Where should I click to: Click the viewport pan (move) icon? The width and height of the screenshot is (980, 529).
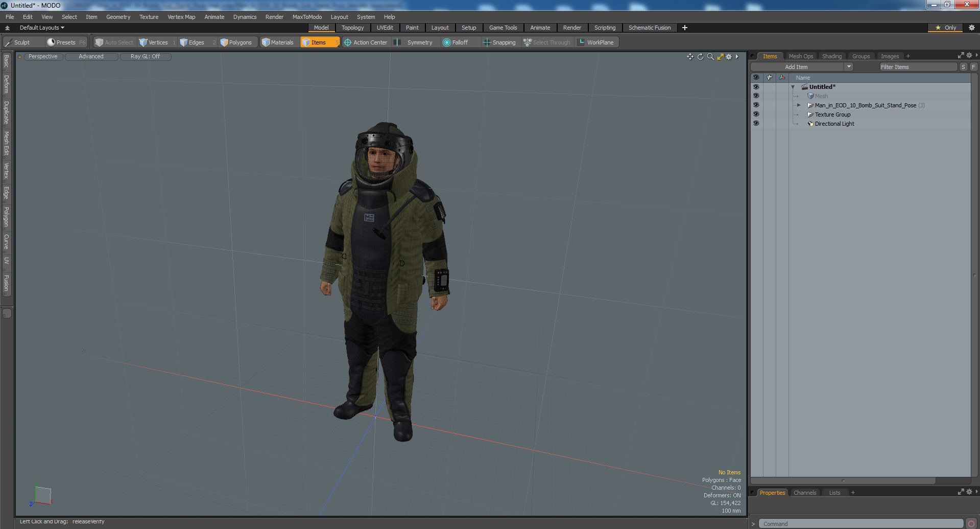click(x=690, y=57)
